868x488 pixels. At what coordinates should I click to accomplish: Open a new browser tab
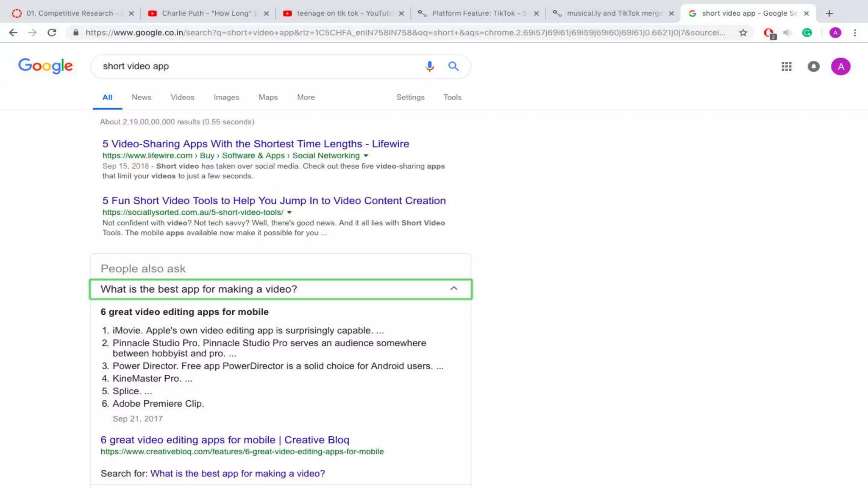(x=829, y=13)
